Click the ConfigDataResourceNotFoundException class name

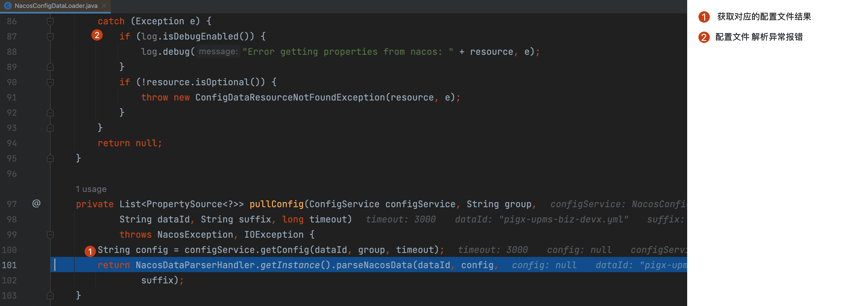[x=290, y=98]
